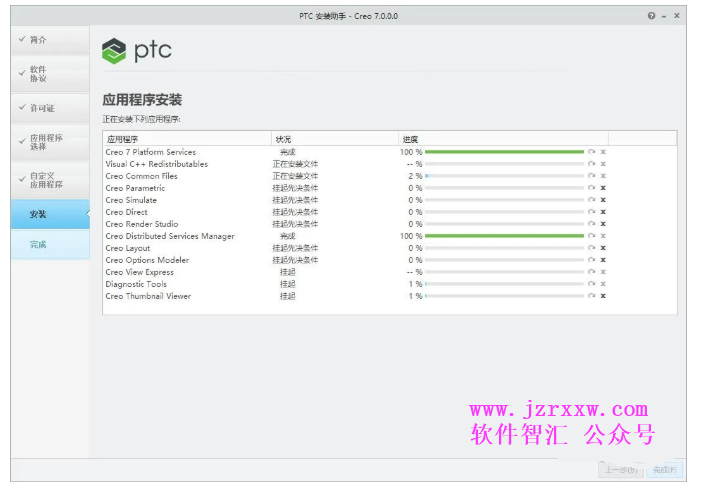The width and height of the screenshot is (704, 489).
Task: Click the Creo Common Files progress bar
Action: [x=504, y=176]
